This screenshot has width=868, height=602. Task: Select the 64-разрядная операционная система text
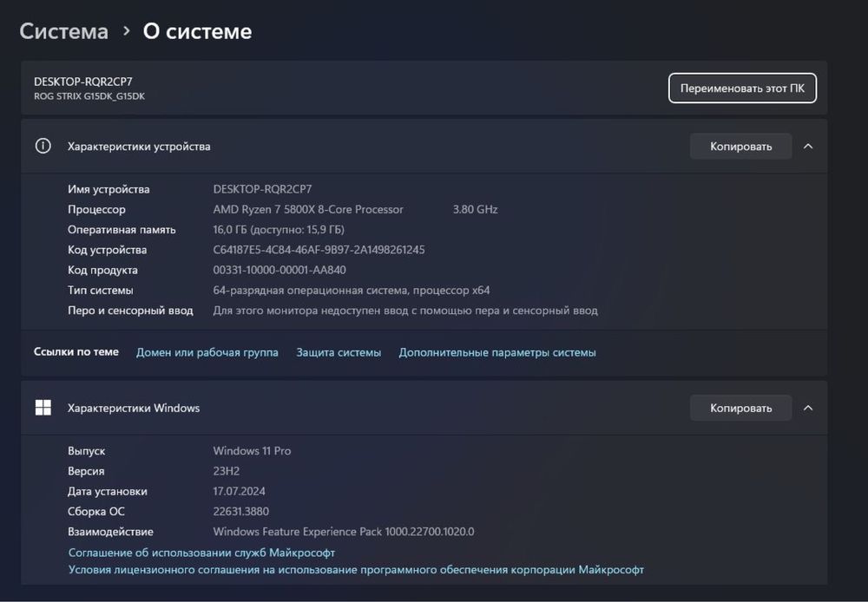click(352, 290)
